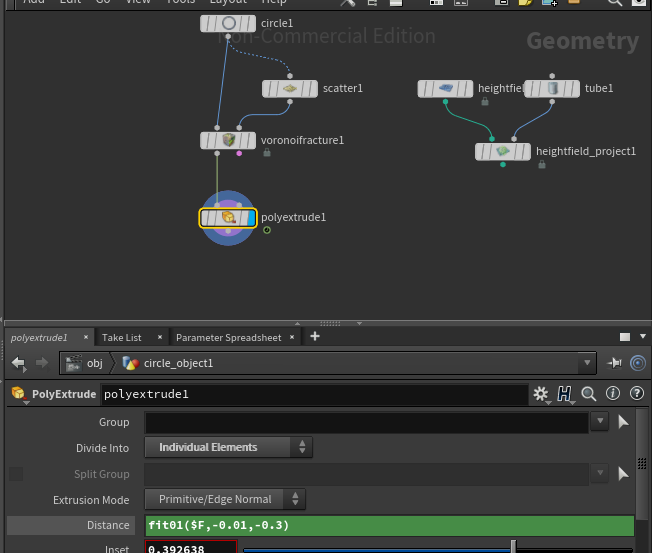
Task: Switch to the Parameter Spreadsheet tab
Action: pyautogui.click(x=228, y=337)
